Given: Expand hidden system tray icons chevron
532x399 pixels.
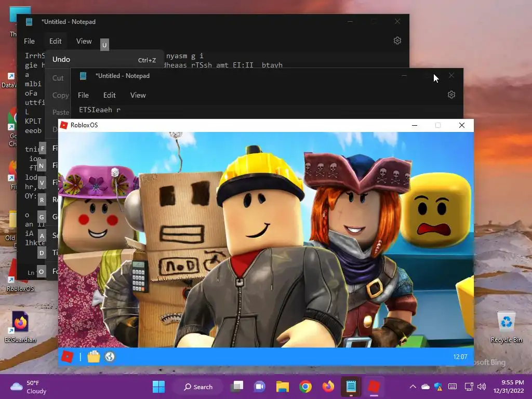Looking at the screenshot, I should pos(413,387).
